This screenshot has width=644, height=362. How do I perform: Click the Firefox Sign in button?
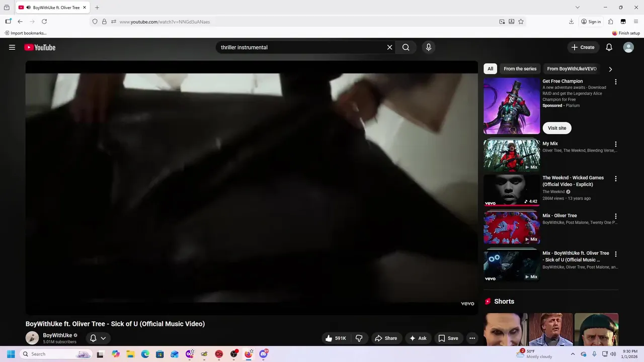coord(591,22)
